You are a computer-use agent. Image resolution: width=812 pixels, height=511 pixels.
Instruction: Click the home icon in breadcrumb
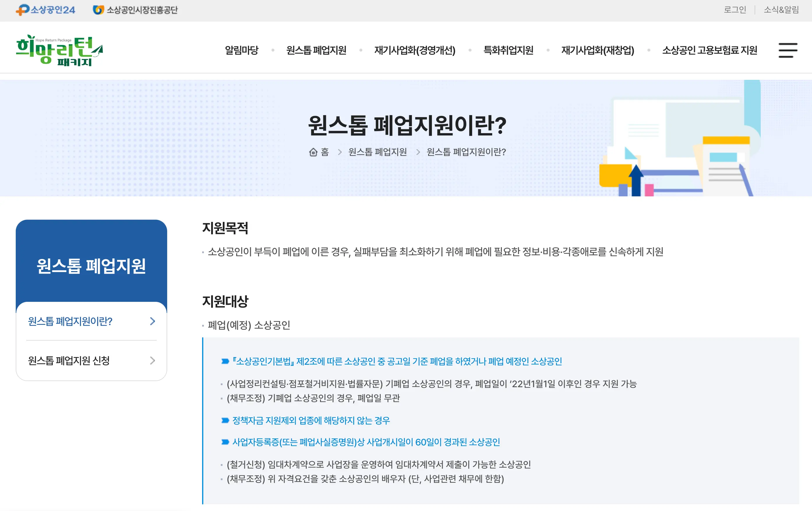point(313,152)
